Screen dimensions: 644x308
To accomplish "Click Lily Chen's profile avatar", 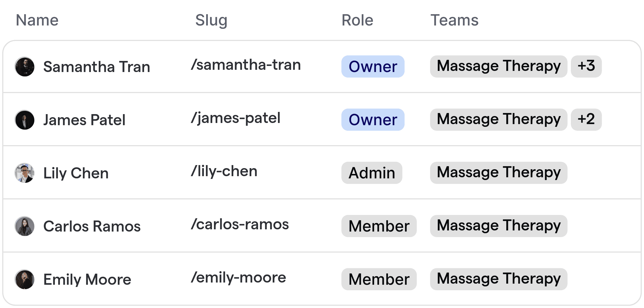I will click(24, 173).
